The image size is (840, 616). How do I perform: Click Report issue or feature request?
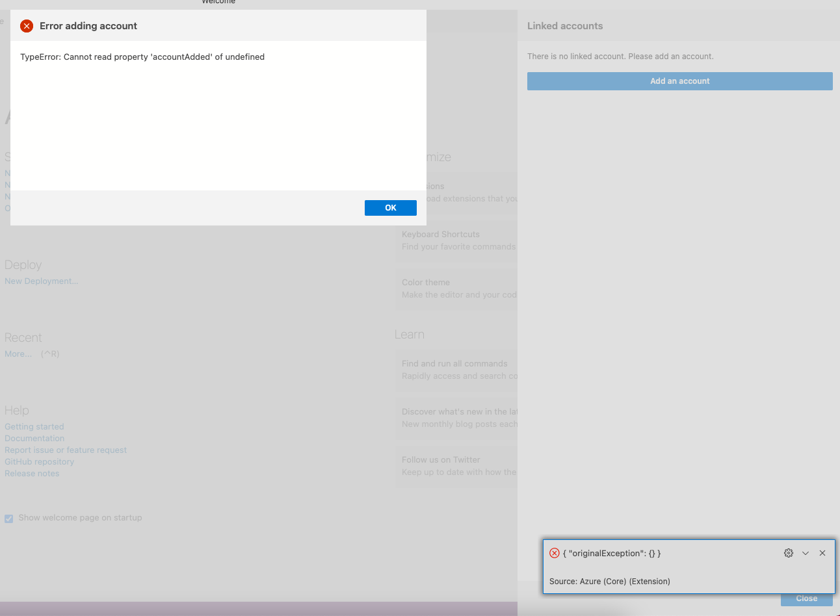tap(66, 450)
